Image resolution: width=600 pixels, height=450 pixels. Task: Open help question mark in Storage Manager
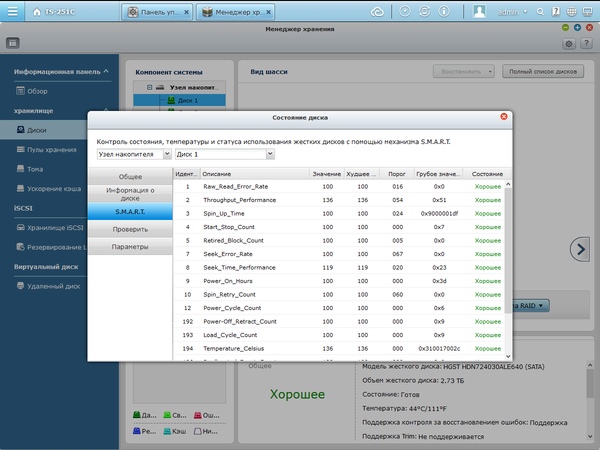[585, 44]
